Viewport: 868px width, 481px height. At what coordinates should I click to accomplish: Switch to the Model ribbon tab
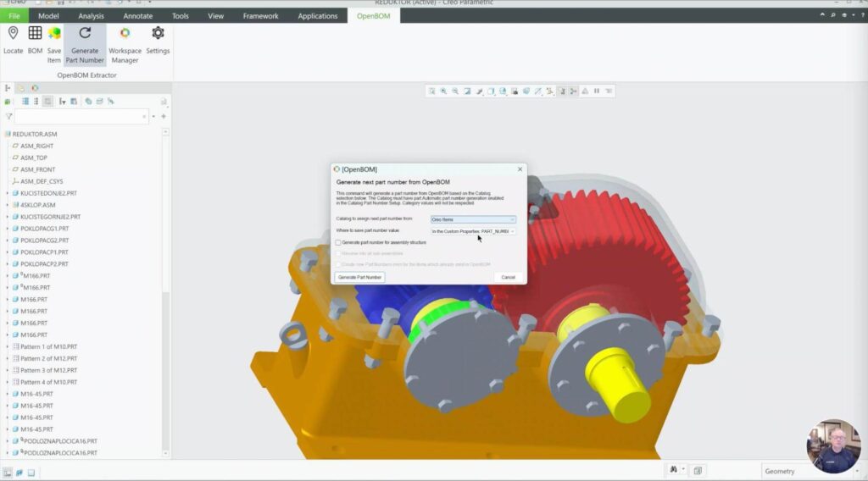(48, 16)
